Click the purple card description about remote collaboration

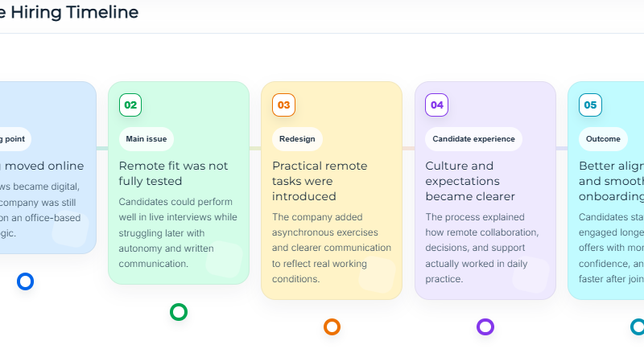coord(481,248)
